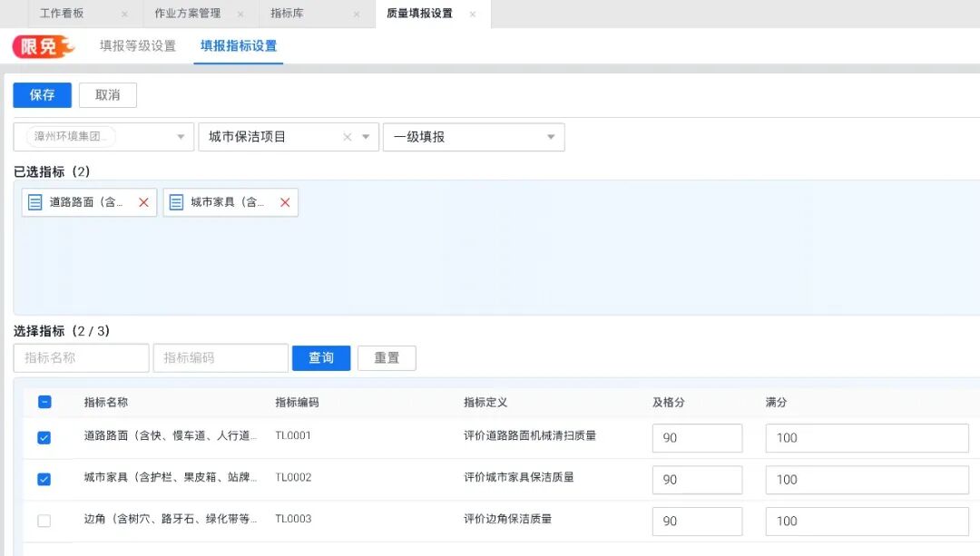Click the 保存 save button
980x556 pixels.
[x=41, y=94]
